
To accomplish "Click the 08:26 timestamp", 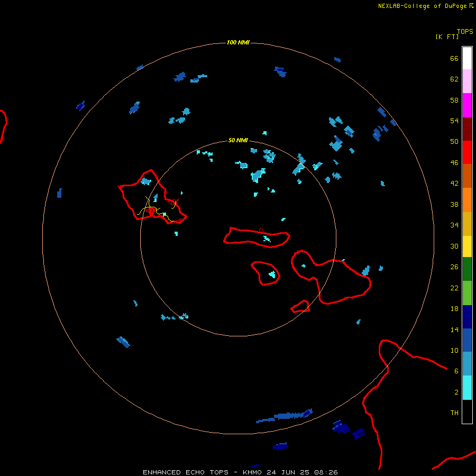I will pos(326,472).
